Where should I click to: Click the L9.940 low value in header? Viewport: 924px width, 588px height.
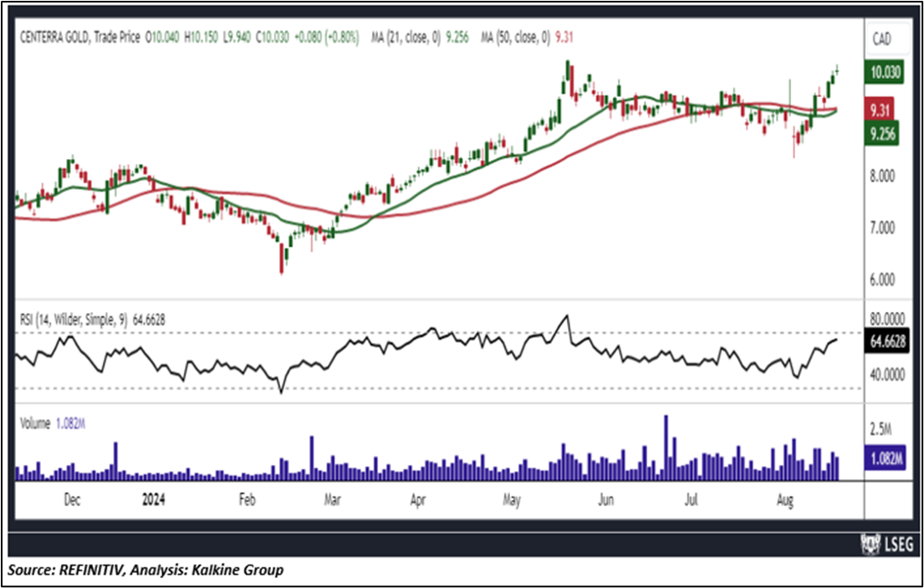pos(237,37)
